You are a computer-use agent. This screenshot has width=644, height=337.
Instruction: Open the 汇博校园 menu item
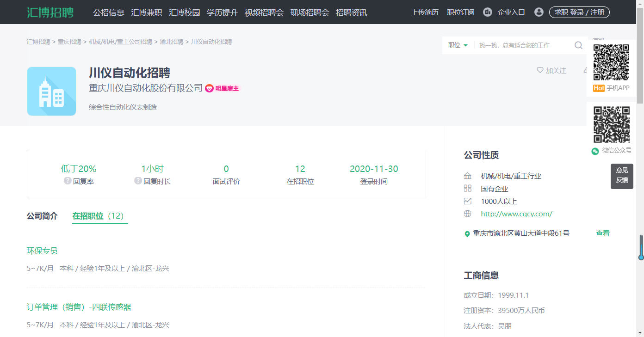185,12
